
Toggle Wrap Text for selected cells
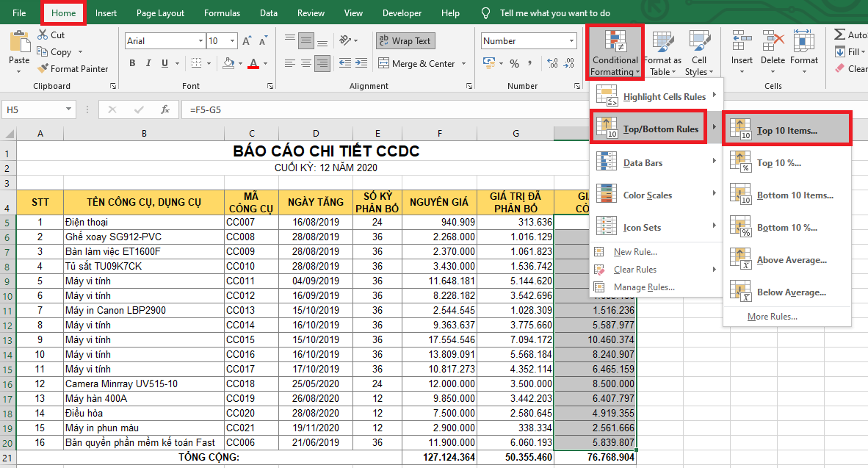pyautogui.click(x=405, y=41)
